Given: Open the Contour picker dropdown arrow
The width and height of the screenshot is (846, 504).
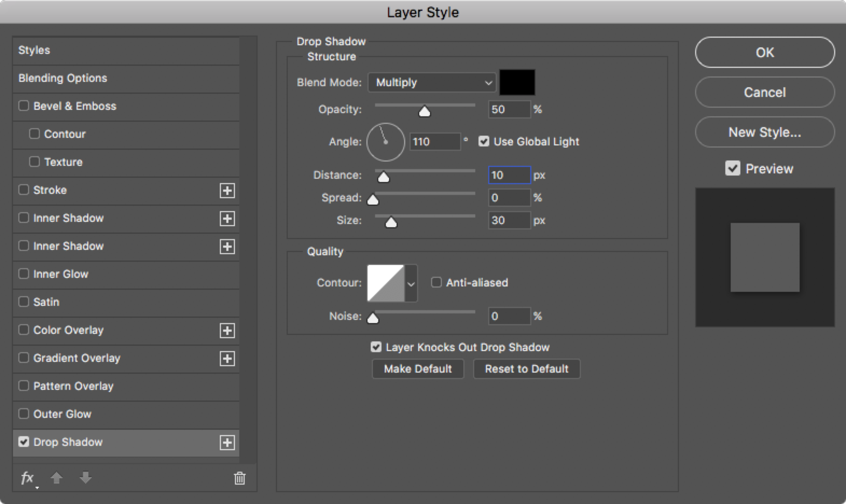Looking at the screenshot, I should pyautogui.click(x=411, y=284).
